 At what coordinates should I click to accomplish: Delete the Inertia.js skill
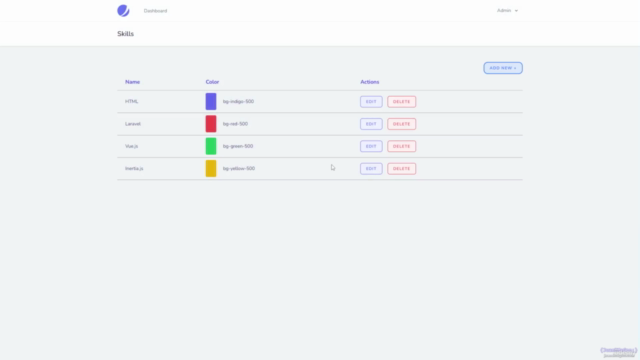(x=402, y=169)
